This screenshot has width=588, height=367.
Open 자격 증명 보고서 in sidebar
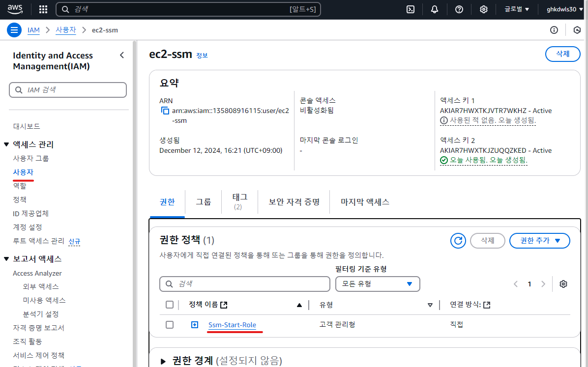[x=39, y=328]
